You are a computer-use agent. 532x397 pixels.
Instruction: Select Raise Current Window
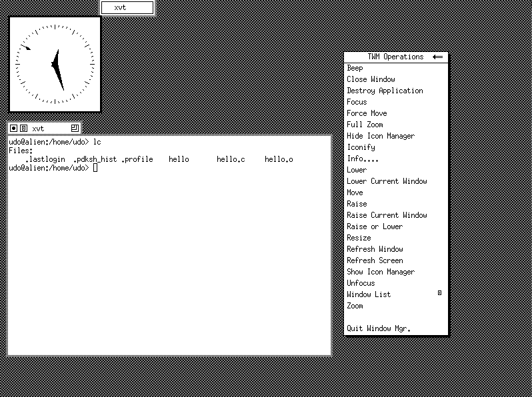(x=396, y=215)
